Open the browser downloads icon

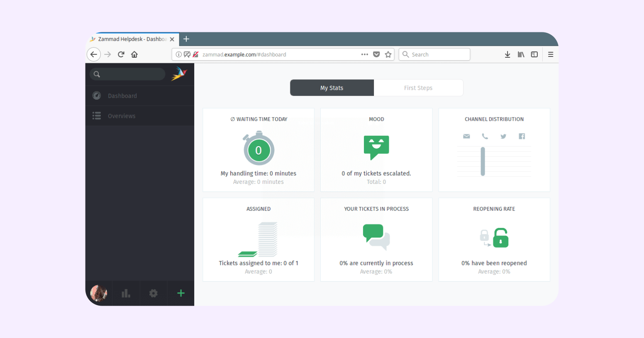point(507,54)
